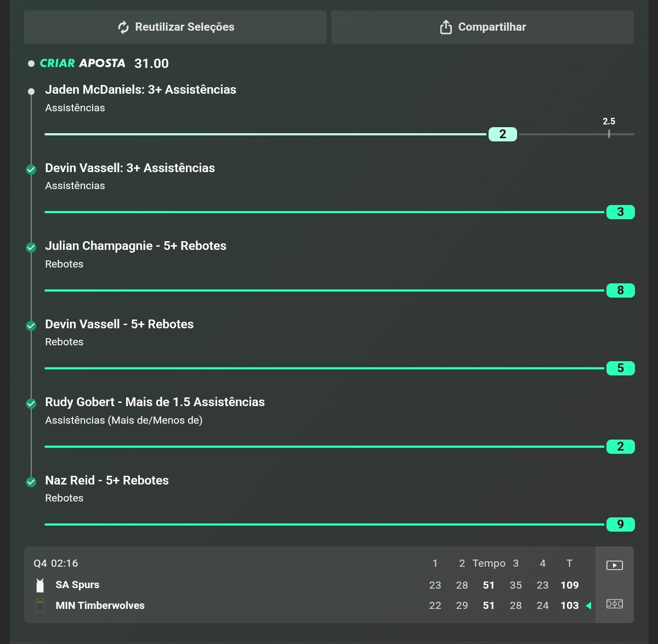The height and width of the screenshot is (644, 658).
Task: Click Rudy Gobert assists value 2
Action: (621, 447)
